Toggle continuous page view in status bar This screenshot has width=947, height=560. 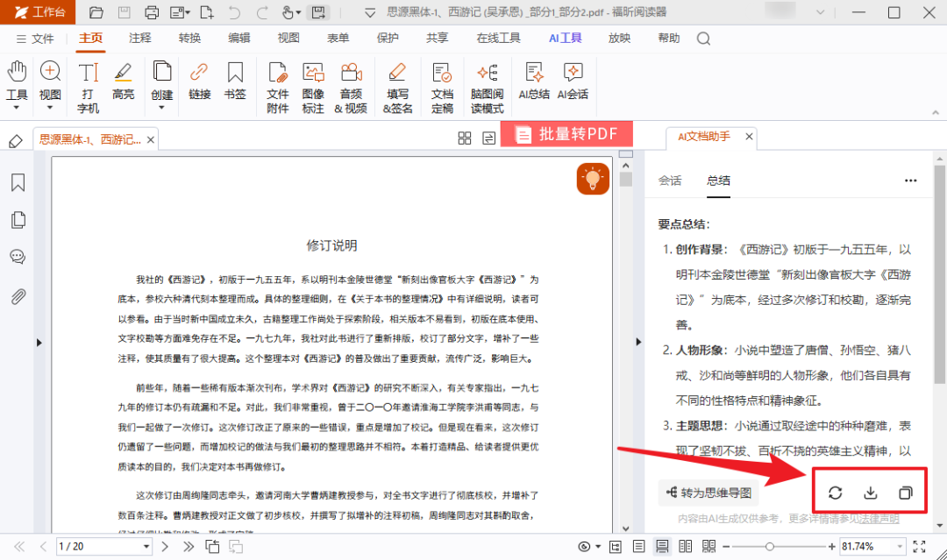662,547
